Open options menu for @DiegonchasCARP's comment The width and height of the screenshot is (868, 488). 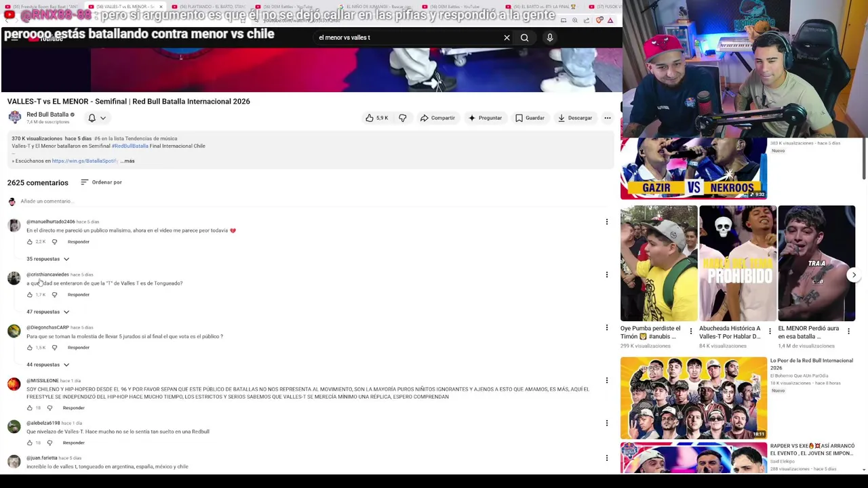pos(607,327)
